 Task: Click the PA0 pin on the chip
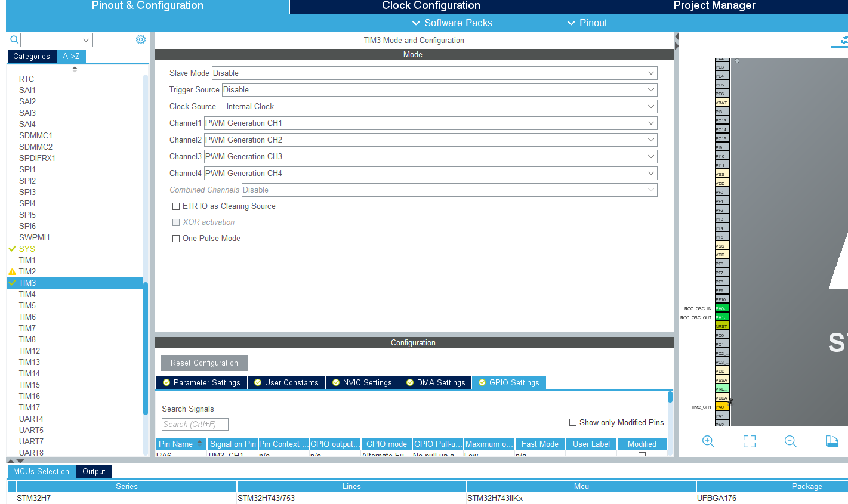[722, 407]
